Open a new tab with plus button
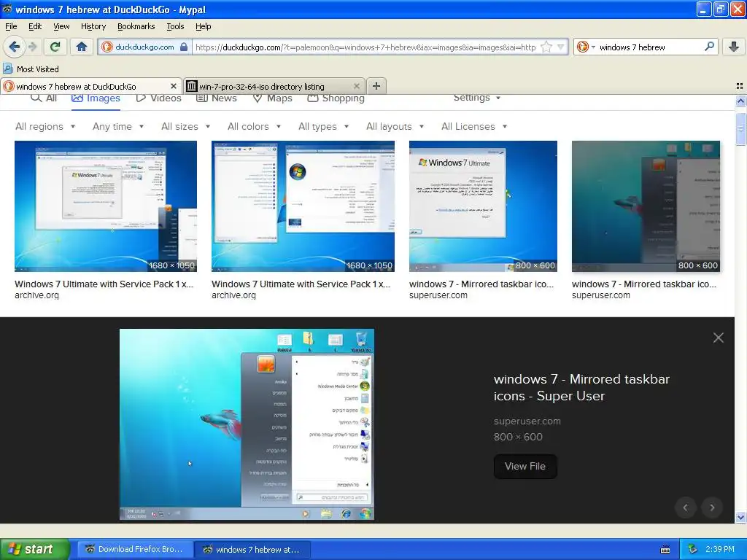This screenshot has width=747, height=560. click(x=376, y=86)
